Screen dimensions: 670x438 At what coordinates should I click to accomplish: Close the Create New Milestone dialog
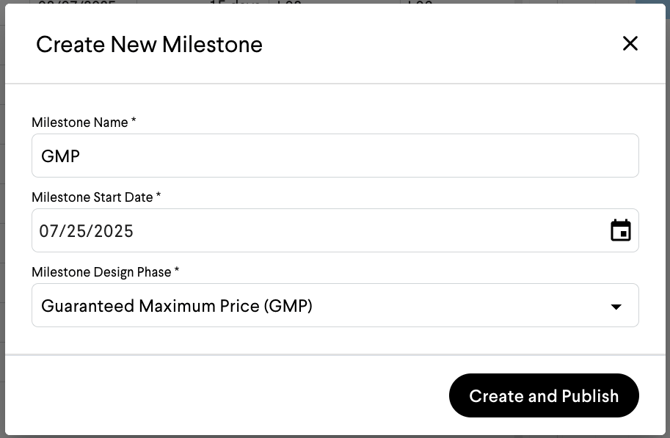[630, 43]
